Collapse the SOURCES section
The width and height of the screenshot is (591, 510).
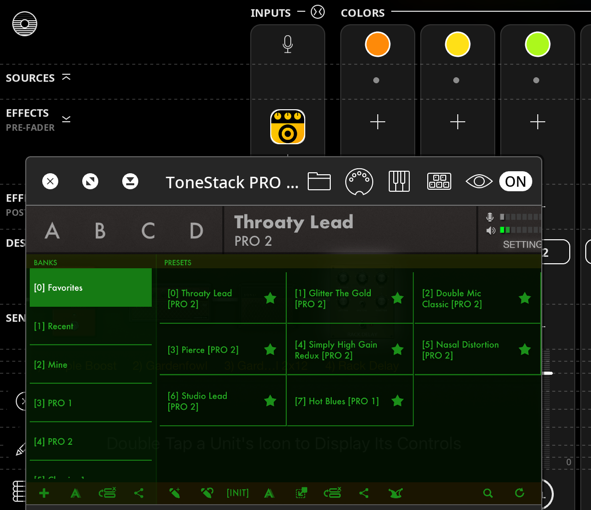point(66,77)
